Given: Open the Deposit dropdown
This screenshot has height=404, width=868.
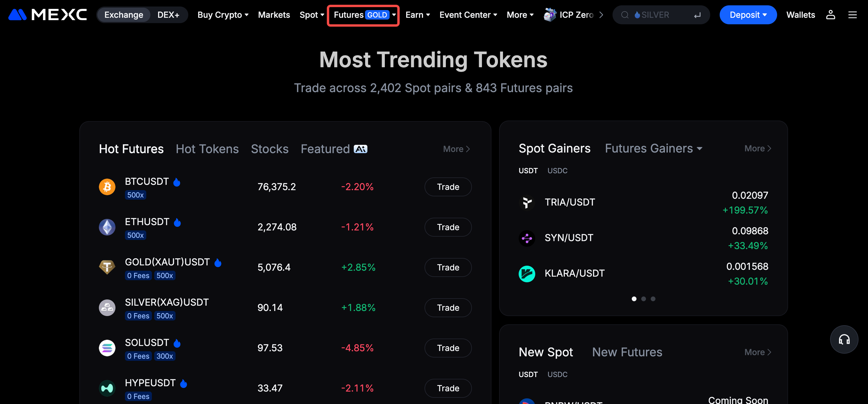Looking at the screenshot, I should (748, 15).
